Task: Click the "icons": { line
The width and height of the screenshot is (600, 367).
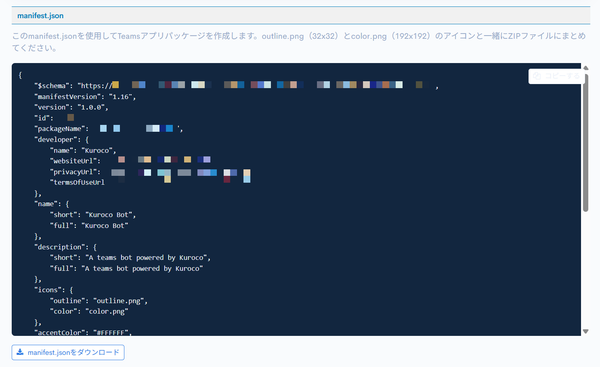Action: click(54, 290)
